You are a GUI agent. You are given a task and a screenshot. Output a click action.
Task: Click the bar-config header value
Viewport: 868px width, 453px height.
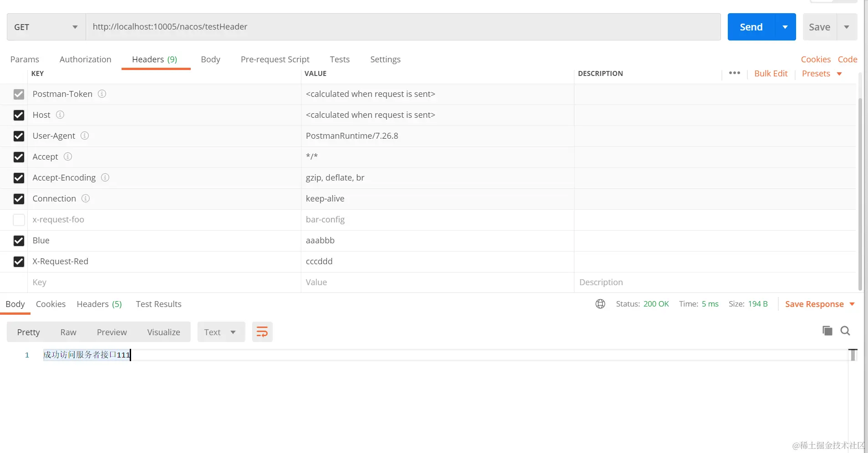(437, 219)
